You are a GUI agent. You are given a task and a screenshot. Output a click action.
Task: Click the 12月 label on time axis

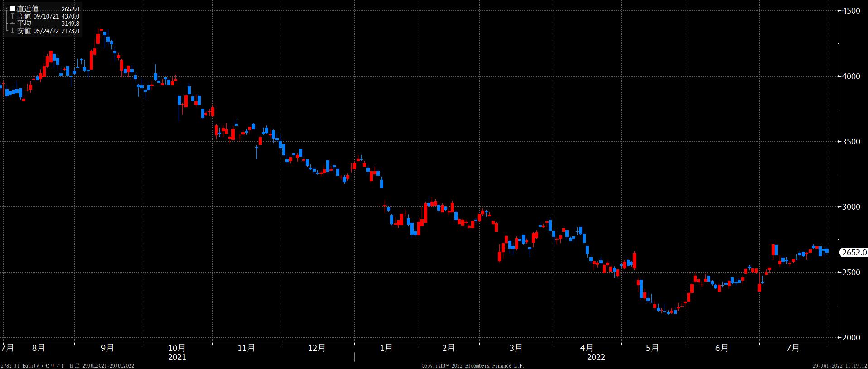[317, 348]
